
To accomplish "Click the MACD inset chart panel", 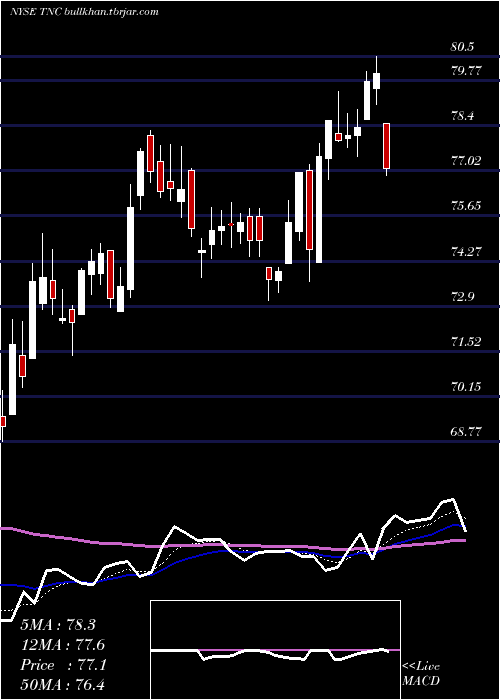I will coord(275,650).
